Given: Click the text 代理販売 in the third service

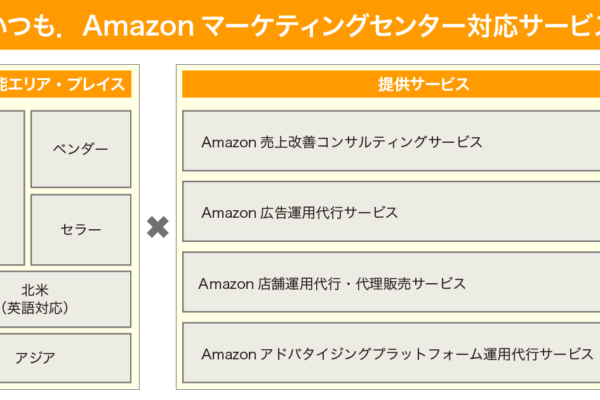Looking at the screenshot, I should 383,284.
